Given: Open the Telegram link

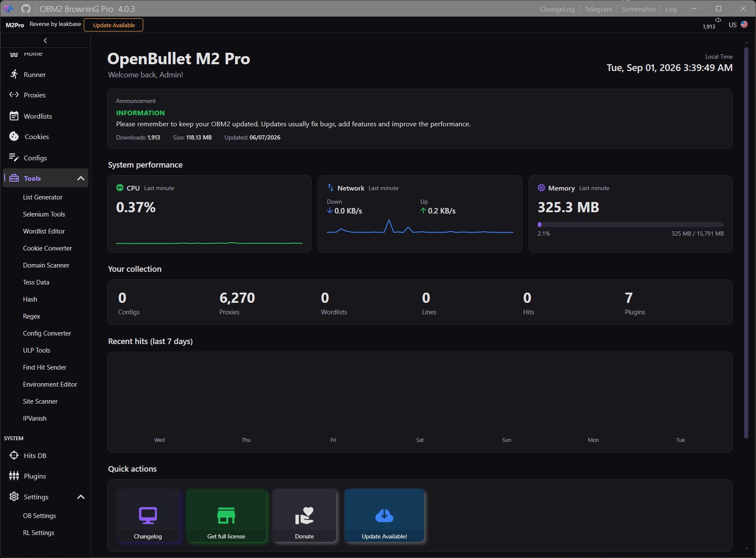Looking at the screenshot, I should coord(598,9).
